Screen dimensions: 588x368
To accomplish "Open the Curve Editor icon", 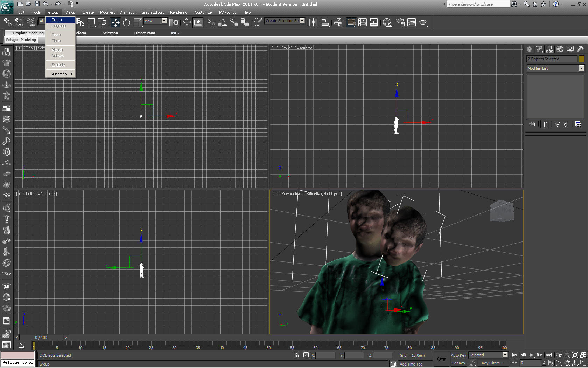I will 363,22.
